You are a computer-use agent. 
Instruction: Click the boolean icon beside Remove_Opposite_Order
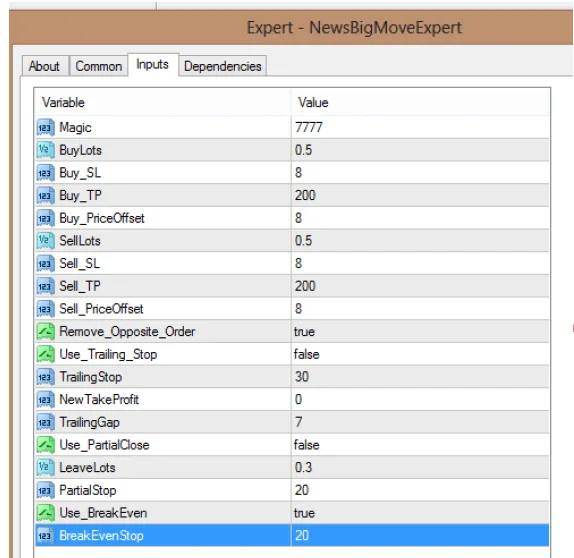pos(45,332)
